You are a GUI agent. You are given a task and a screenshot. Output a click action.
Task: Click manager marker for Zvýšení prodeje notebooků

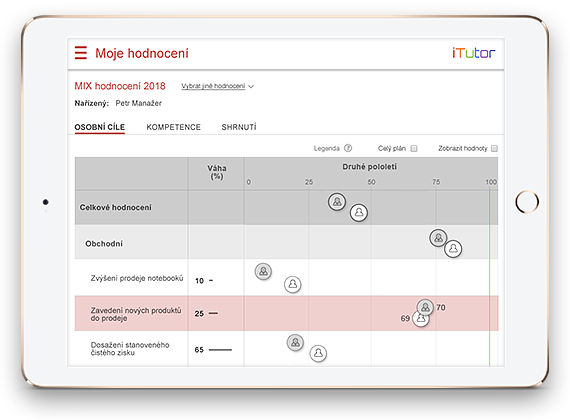tap(263, 271)
